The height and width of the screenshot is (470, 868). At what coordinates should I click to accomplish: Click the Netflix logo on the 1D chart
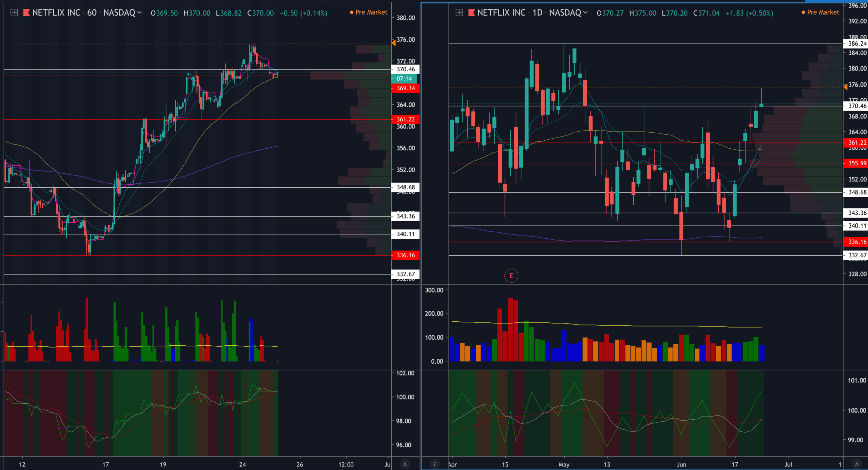coord(471,13)
